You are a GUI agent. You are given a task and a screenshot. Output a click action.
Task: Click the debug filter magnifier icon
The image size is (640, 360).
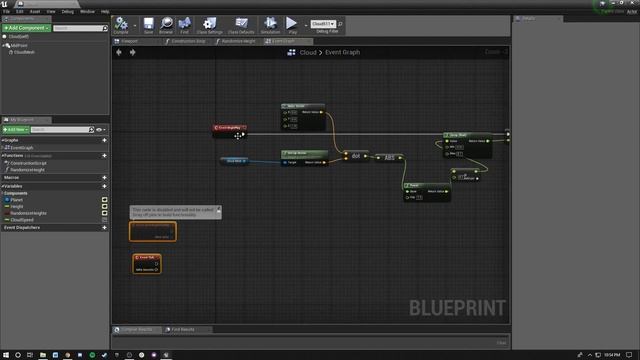pos(340,24)
